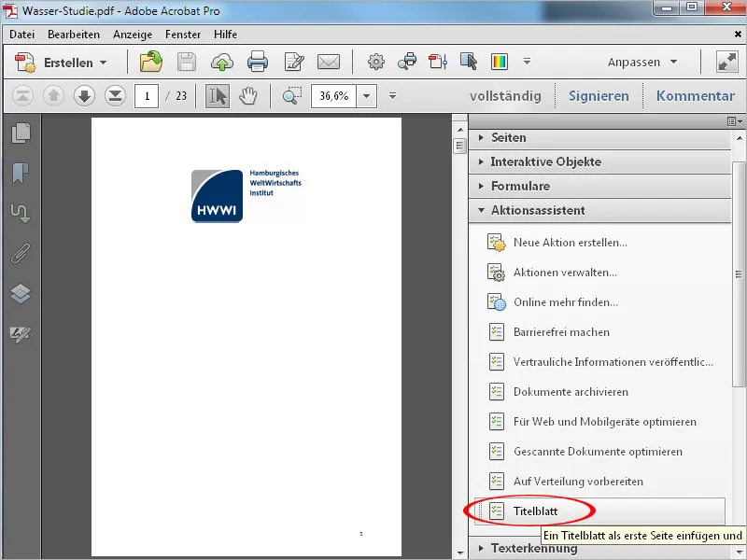Screen dimensions: 747x560
Task: Open the zoom percentage dropdown arrow
Action: point(366,96)
